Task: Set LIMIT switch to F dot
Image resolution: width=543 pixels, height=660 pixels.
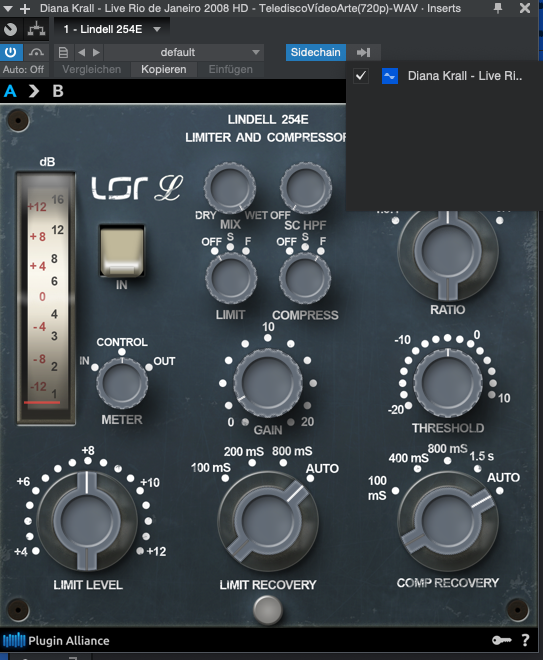Action: [246, 251]
